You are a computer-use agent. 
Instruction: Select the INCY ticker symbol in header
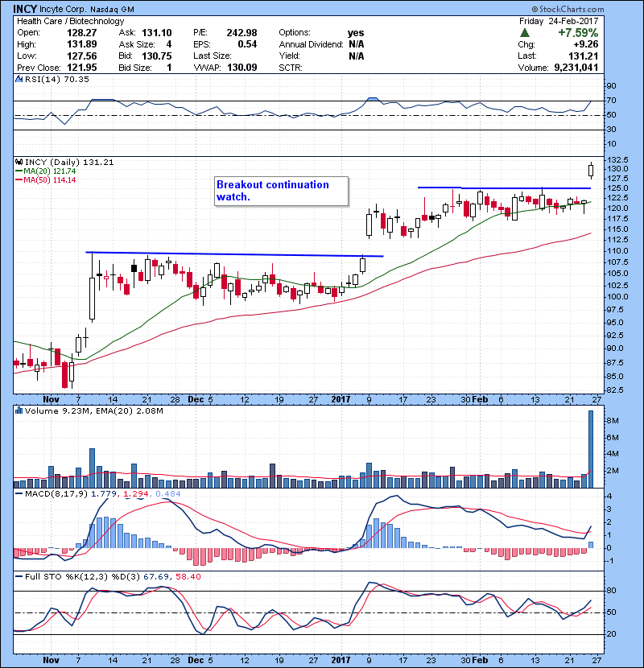point(25,9)
